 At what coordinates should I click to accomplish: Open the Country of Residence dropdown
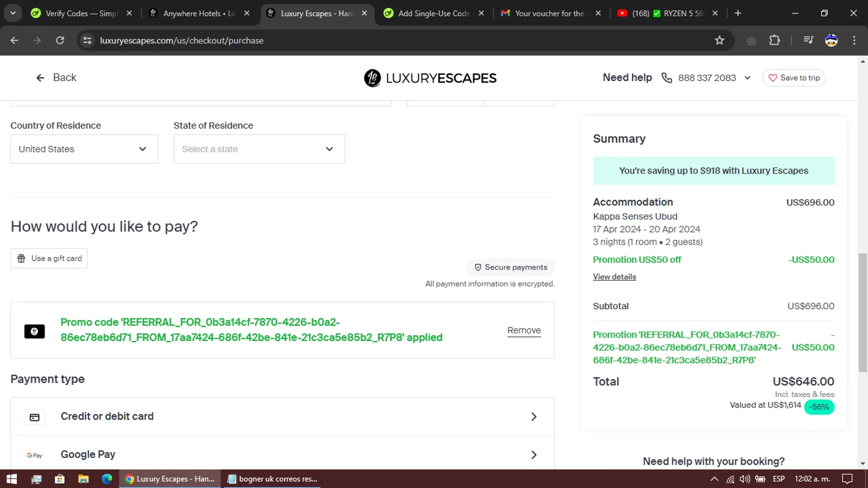[x=84, y=149]
